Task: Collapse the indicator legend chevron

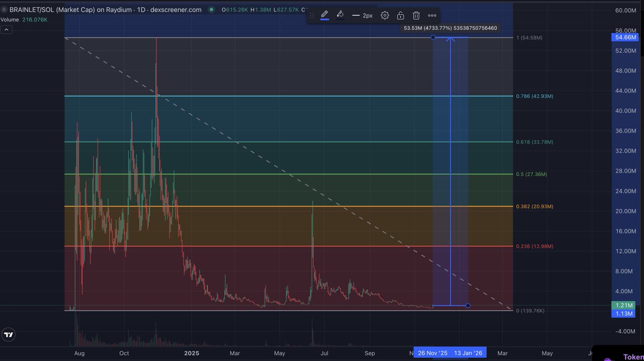Action: (x=6, y=30)
